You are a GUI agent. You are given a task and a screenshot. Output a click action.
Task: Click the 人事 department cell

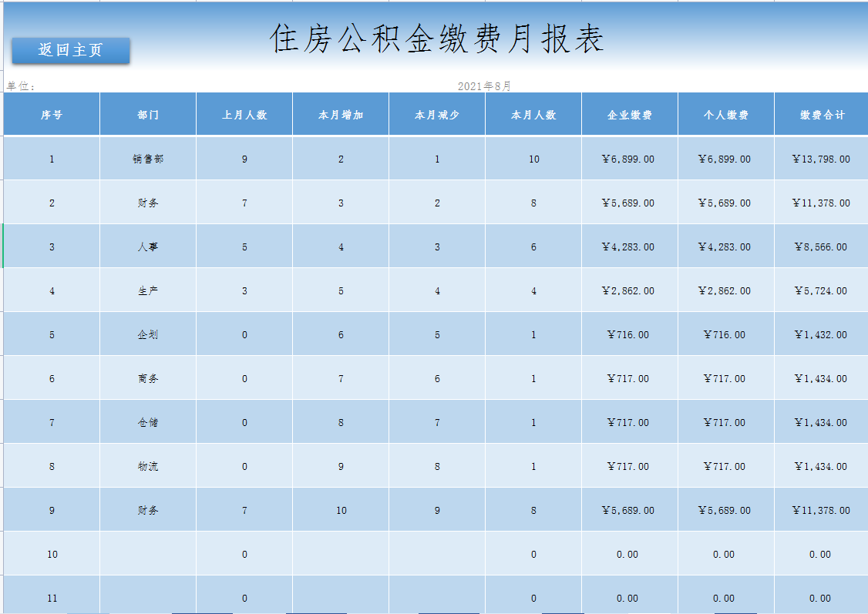click(146, 246)
